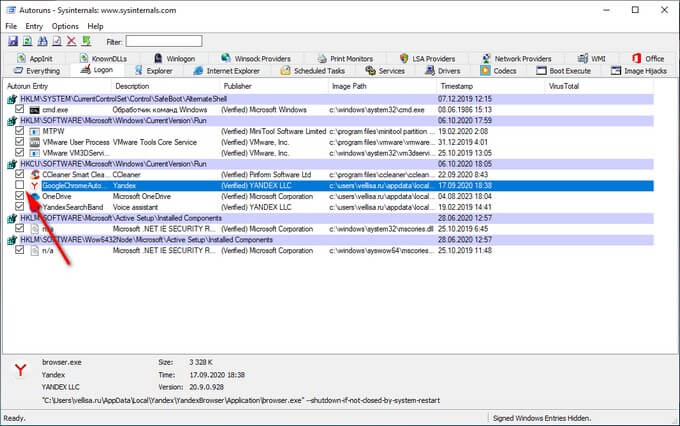Click the registry icon of the Wow6432Node Installed Components key

pos(12,240)
